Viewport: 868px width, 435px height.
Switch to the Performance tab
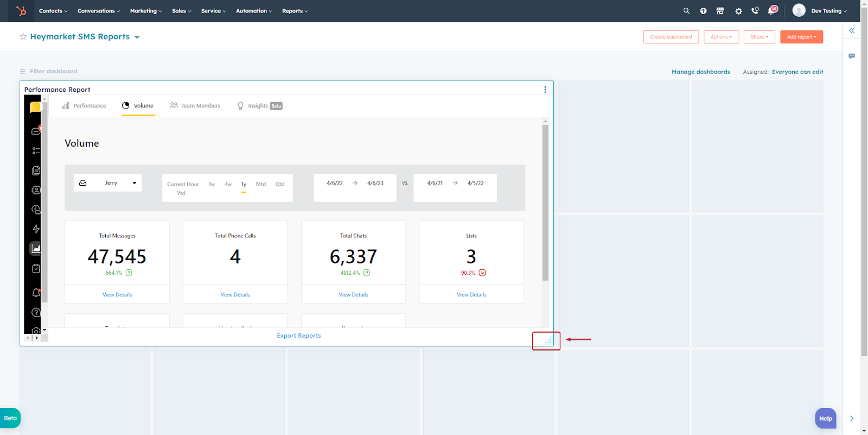pyautogui.click(x=84, y=106)
